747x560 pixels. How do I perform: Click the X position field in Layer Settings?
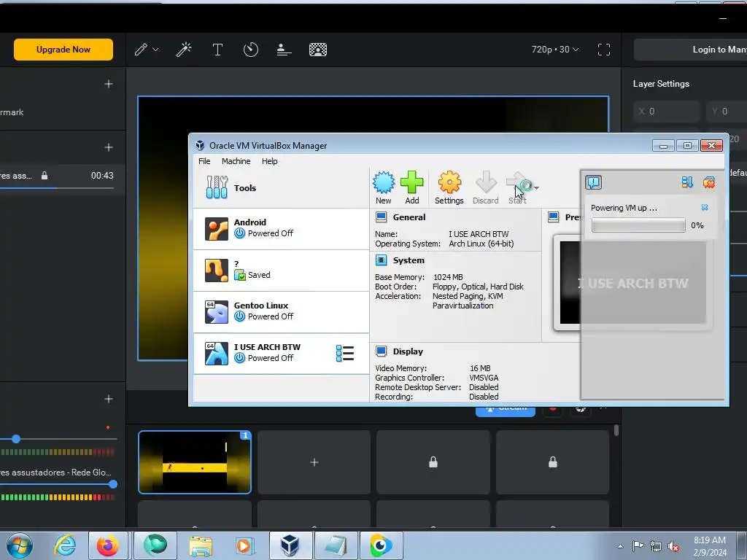pyautogui.click(x=667, y=112)
